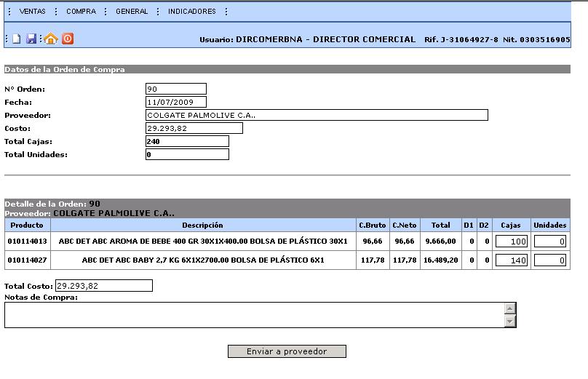
Task: Click Unidades input for product 010114027
Action: pos(549,260)
